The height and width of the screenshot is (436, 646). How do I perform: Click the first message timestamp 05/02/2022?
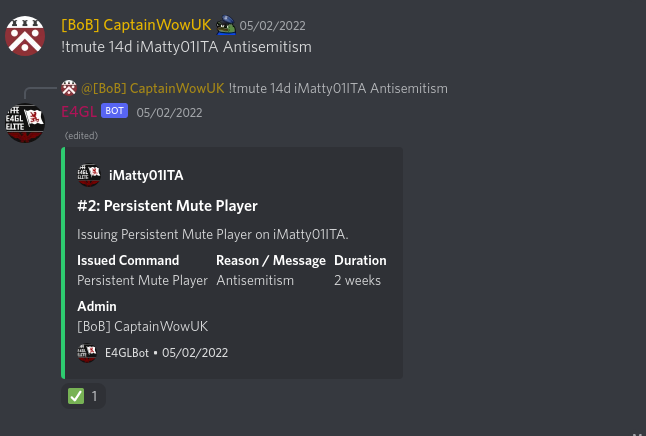[x=273, y=26]
